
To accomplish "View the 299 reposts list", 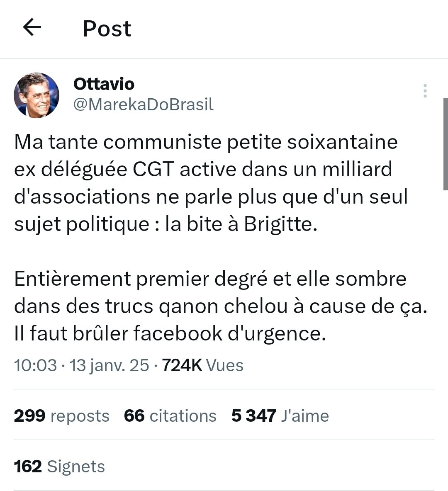I will pos(61,416).
